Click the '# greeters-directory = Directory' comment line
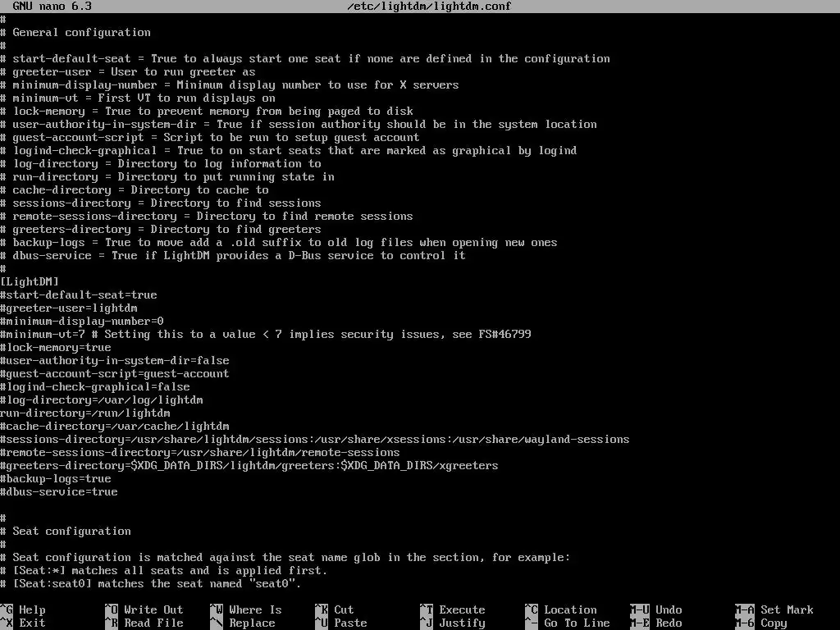This screenshot has width=840, height=630. [161, 230]
